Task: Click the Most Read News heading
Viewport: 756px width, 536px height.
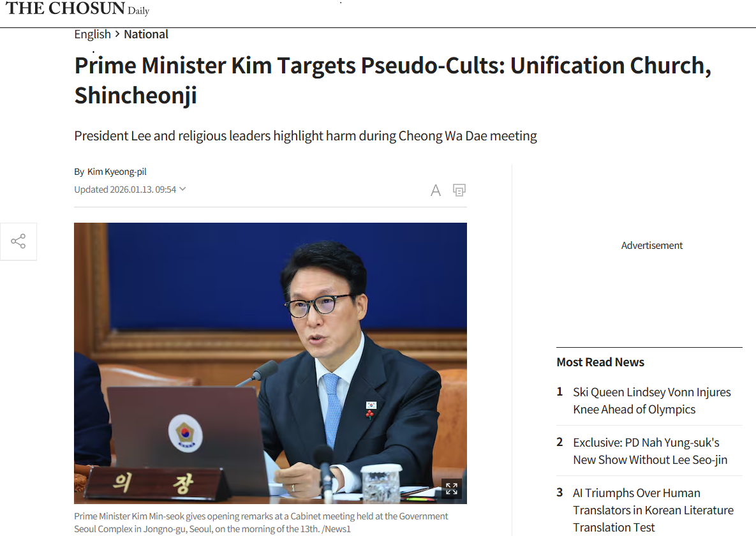Action: click(600, 362)
